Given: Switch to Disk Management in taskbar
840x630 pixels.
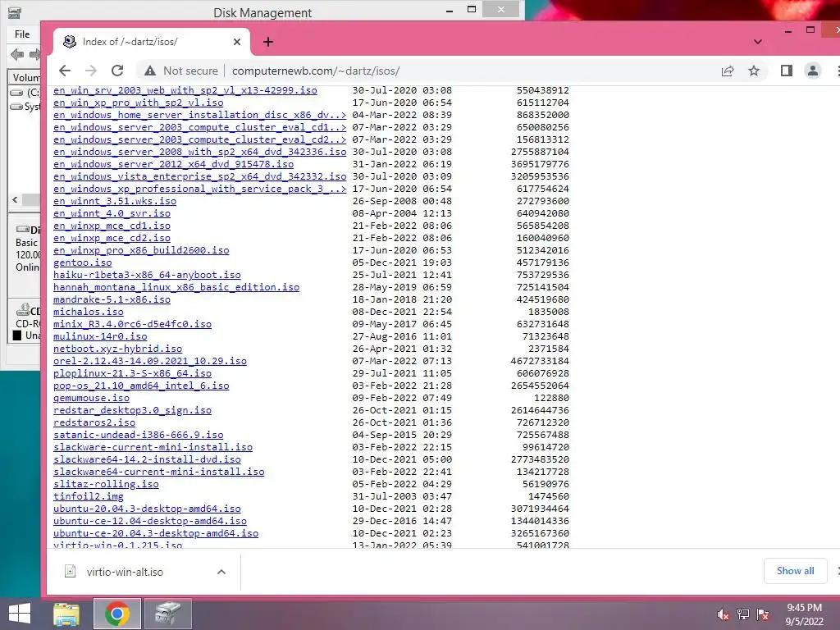Looking at the screenshot, I should click(x=168, y=614).
